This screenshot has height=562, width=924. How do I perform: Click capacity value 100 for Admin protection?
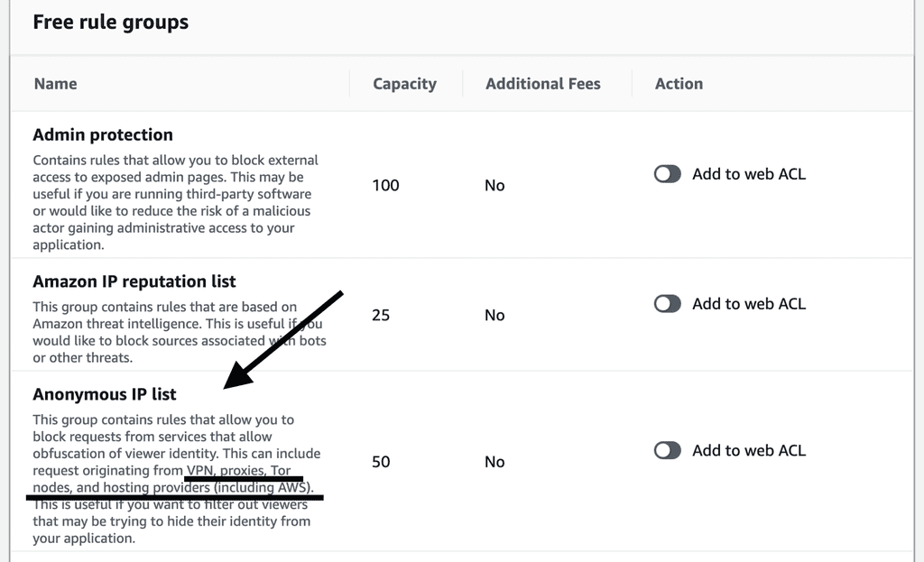(x=385, y=185)
